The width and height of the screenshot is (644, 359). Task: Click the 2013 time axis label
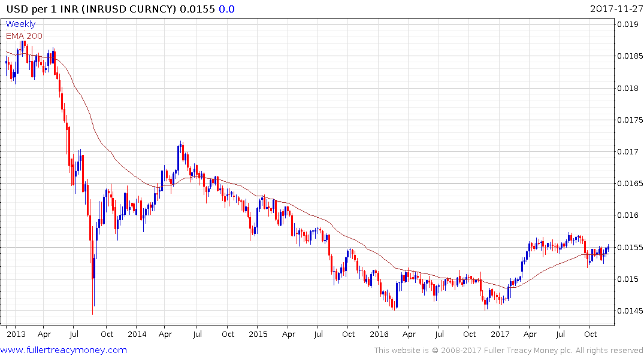pos(16,334)
